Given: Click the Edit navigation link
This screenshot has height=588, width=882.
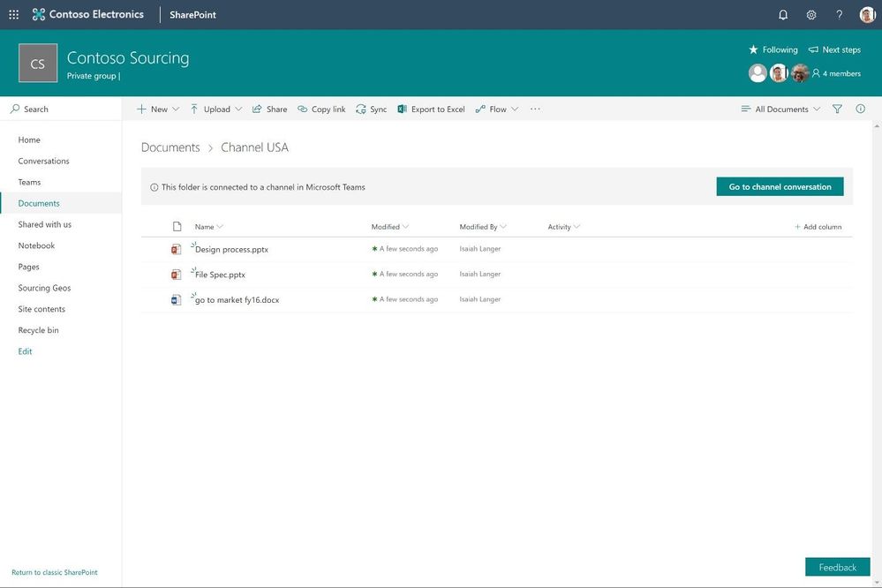Looking at the screenshot, I should (25, 351).
